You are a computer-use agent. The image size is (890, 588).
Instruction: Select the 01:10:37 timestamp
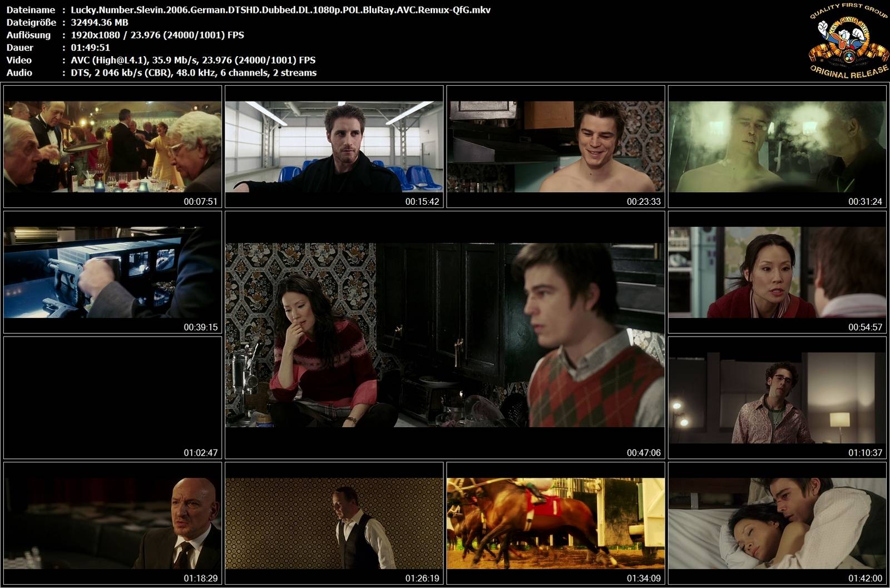pyautogui.click(x=865, y=453)
